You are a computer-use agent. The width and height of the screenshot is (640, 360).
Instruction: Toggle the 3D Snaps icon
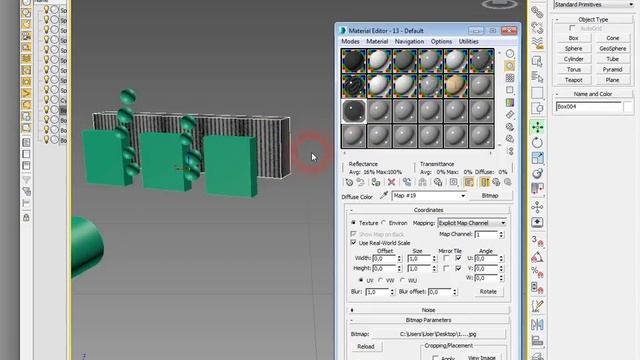click(x=538, y=240)
